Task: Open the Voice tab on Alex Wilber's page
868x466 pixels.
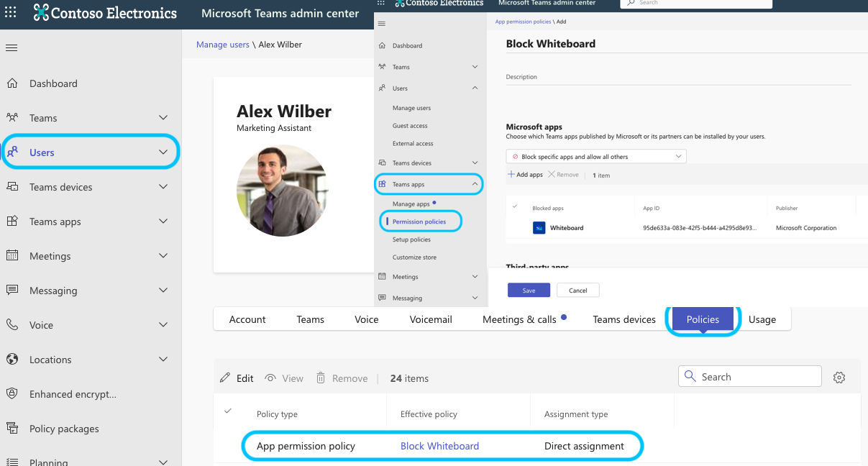Action: pyautogui.click(x=367, y=319)
